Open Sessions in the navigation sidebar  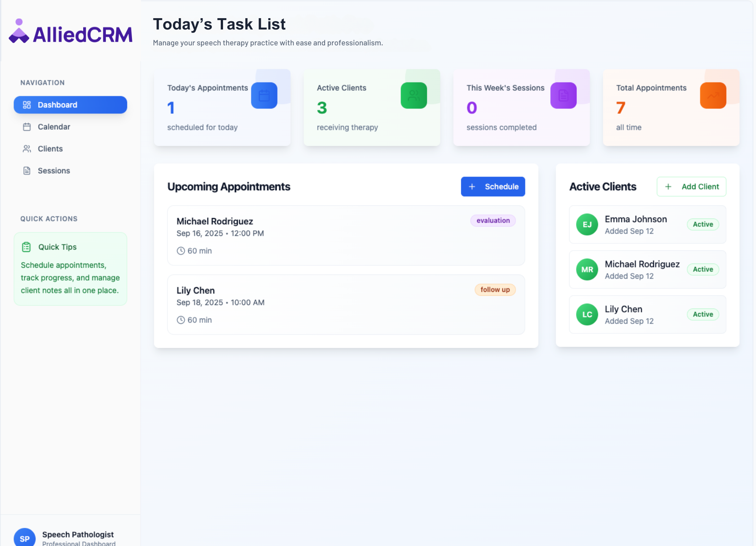[x=54, y=171]
